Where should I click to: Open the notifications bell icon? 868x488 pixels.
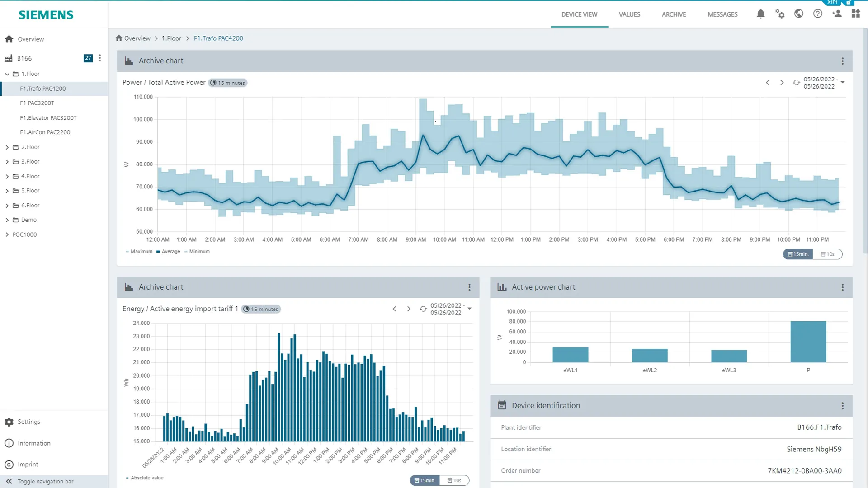(x=760, y=14)
